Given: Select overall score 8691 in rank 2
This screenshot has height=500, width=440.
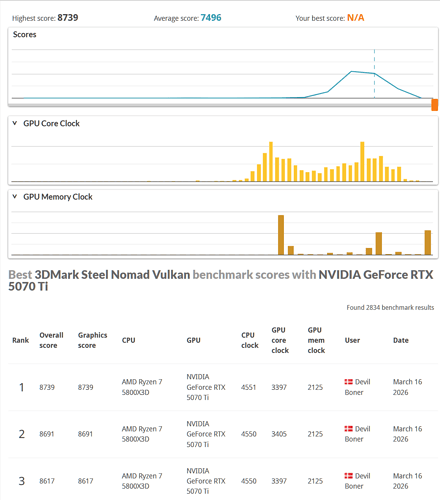Looking at the screenshot, I should tap(47, 434).
